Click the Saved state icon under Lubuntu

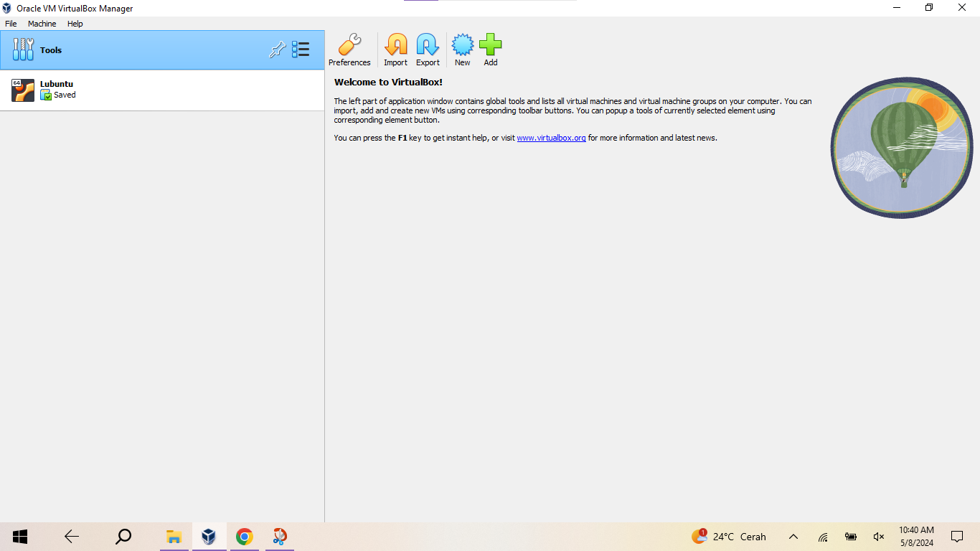[46, 95]
